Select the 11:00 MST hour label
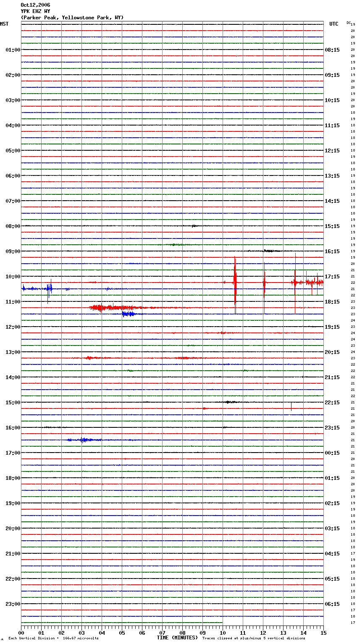357x644 pixels. 13,302
